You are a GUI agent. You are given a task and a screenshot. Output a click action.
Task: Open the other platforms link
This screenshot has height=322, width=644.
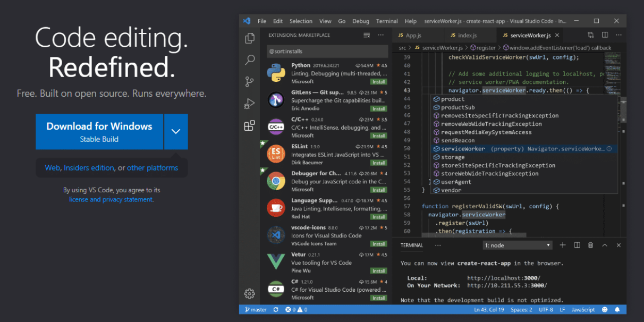tap(152, 168)
